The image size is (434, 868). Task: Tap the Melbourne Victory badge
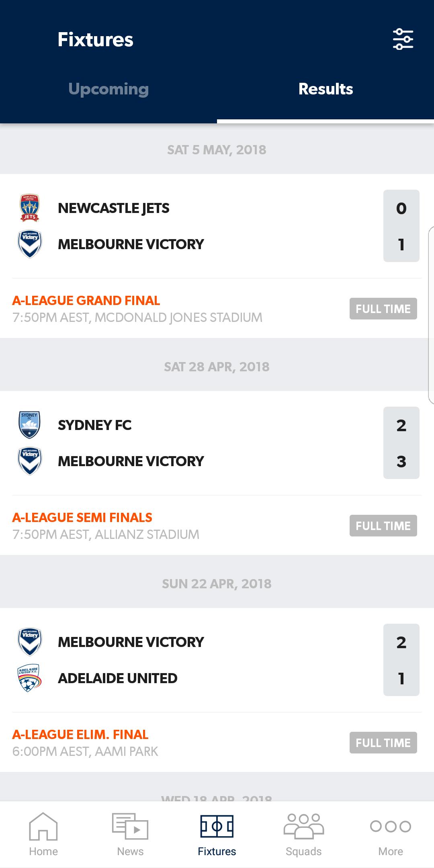30,244
